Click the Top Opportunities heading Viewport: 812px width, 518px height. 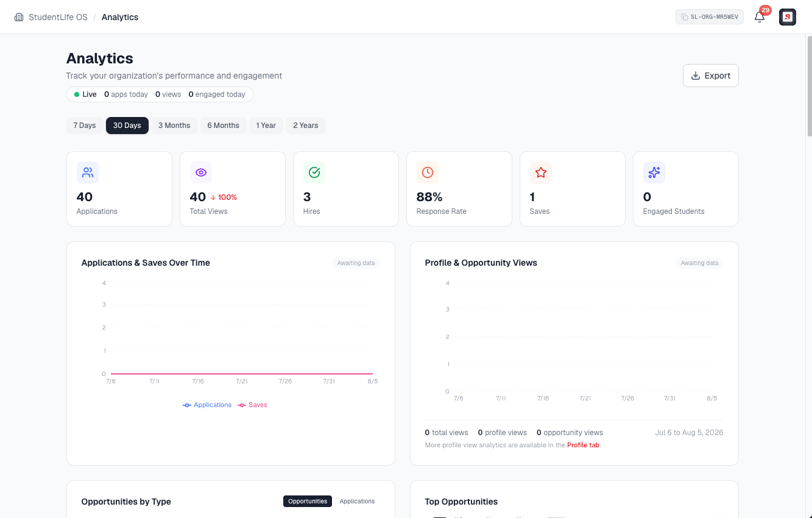(x=461, y=502)
